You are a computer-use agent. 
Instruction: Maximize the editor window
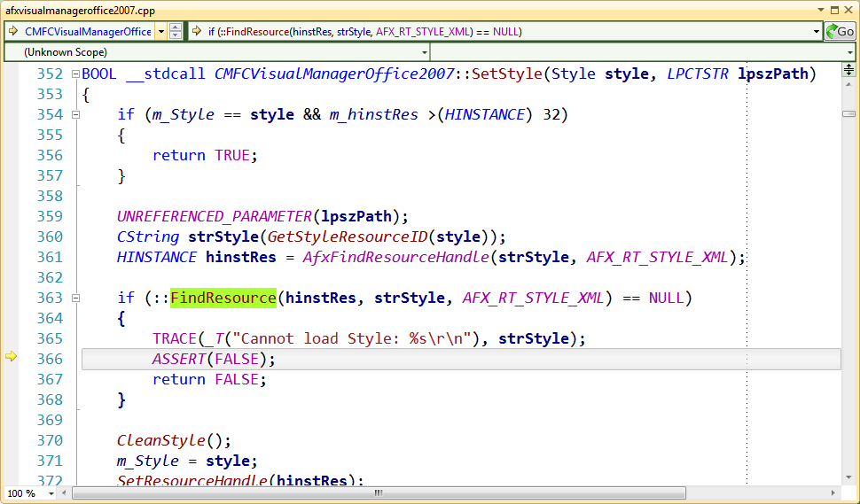pyautogui.click(x=834, y=10)
